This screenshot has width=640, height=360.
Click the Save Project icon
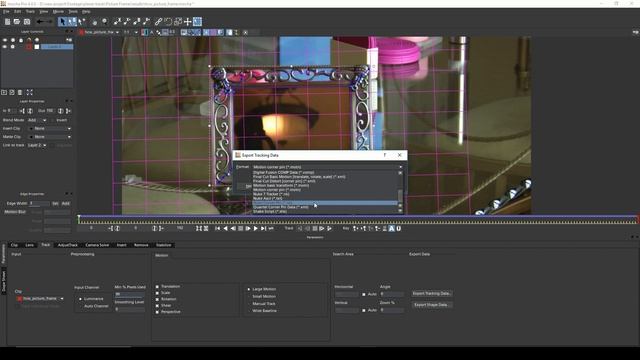(x=27, y=22)
